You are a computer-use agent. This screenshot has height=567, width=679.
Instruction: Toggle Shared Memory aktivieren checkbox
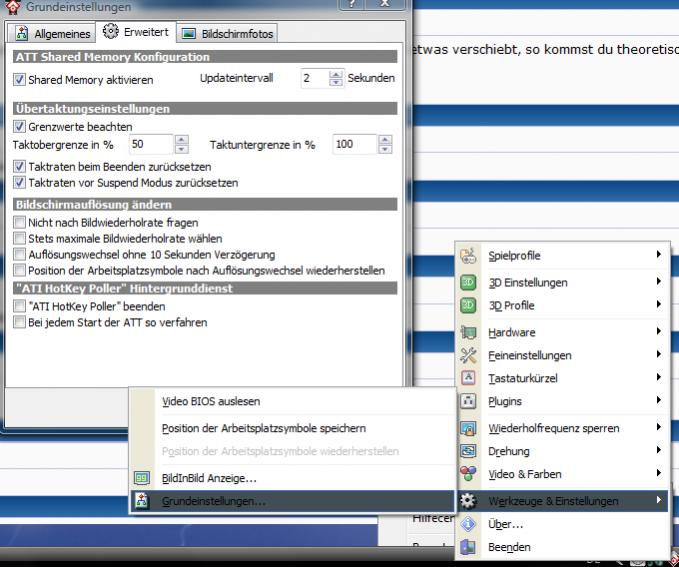pyautogui.click(x=19, y=79)
